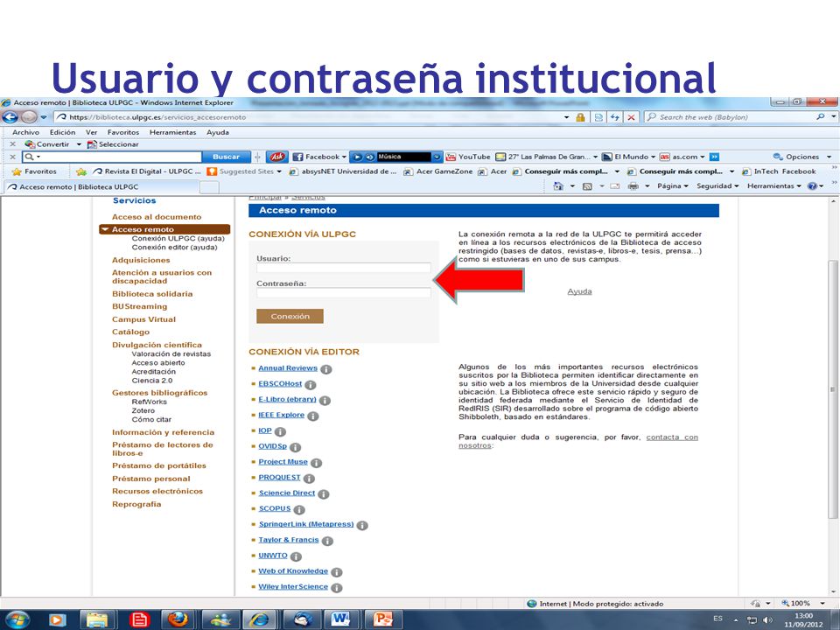The image size is (840, 630).
Task: Click the security lock icon in address bar
Action: pyautogui.click(x=580, y=116)
